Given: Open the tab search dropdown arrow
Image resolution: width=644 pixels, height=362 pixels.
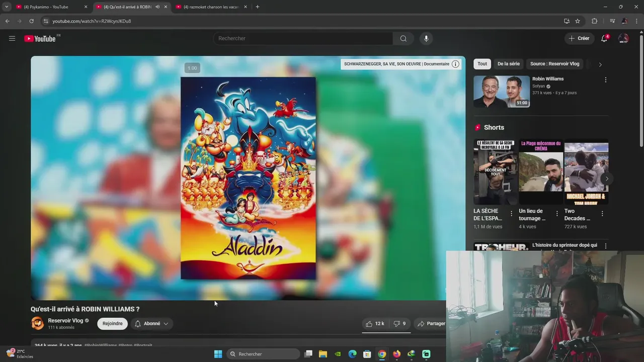Looking at the screenshot, I should click(x=7, y=7).
